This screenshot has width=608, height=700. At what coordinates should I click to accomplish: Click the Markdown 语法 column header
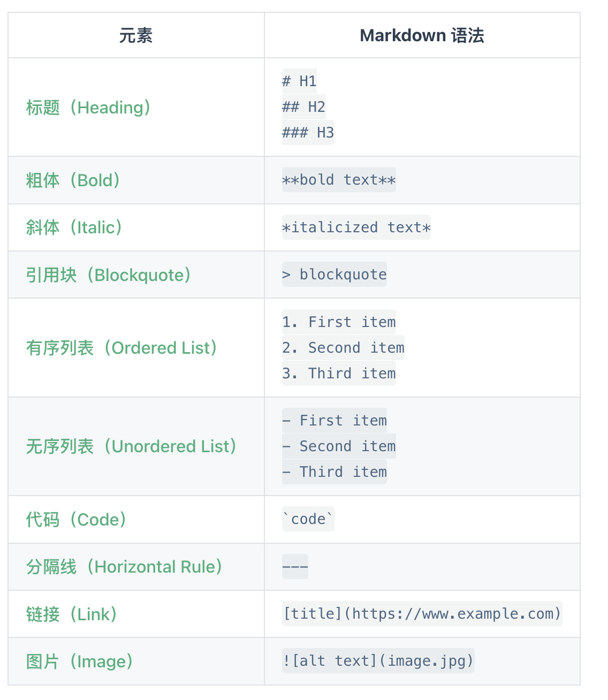[x=422, y=36]
